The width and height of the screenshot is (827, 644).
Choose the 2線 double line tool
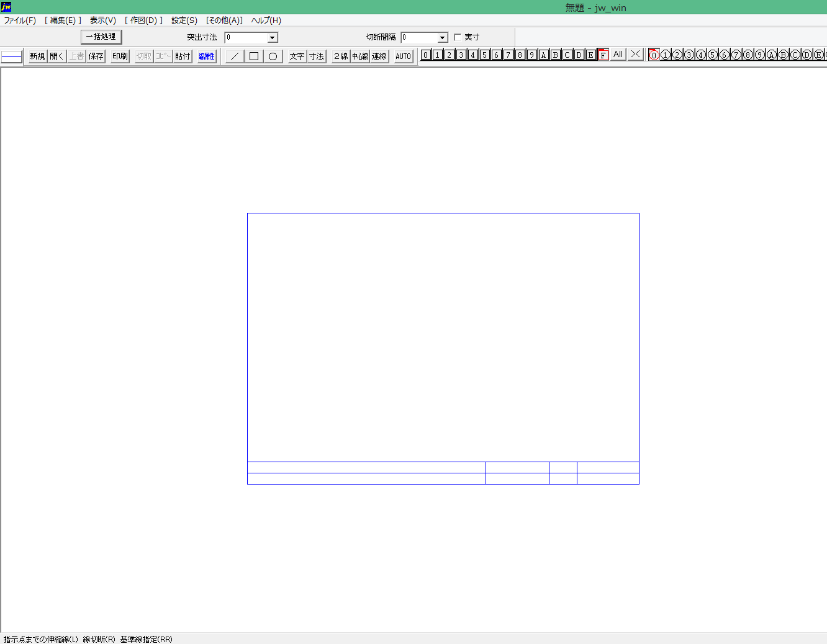pyautogui.click(x=340, y=56)
